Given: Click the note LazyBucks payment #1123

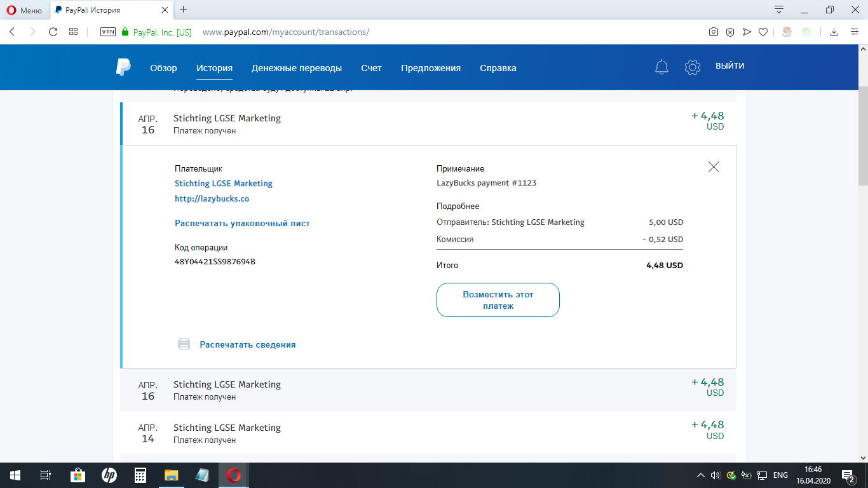Looking at the screenshot, I should click(x=487, y=183).
